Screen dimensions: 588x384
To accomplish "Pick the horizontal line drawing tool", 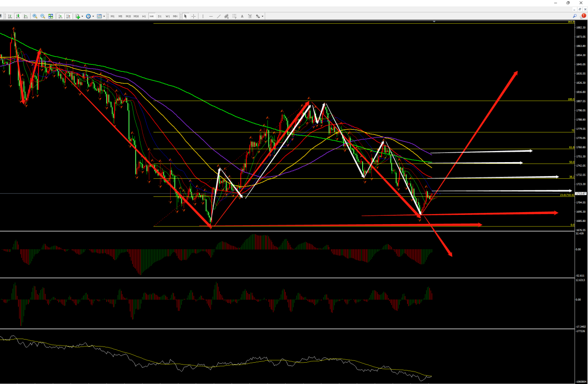I will coord(211,16).
